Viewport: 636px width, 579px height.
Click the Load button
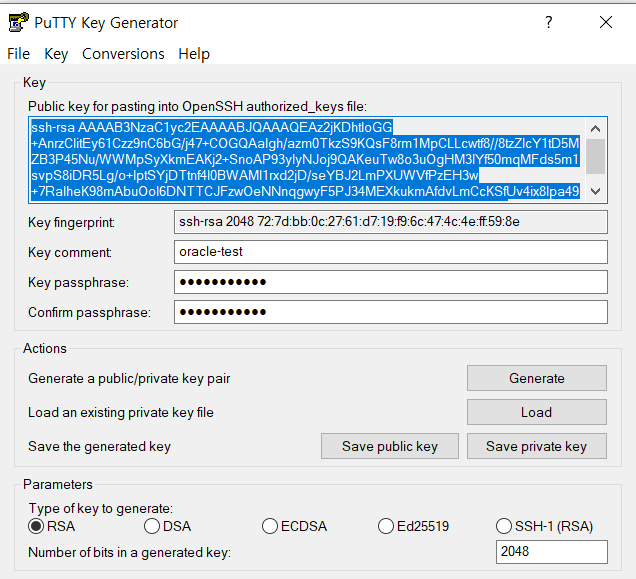coord(537,412)
